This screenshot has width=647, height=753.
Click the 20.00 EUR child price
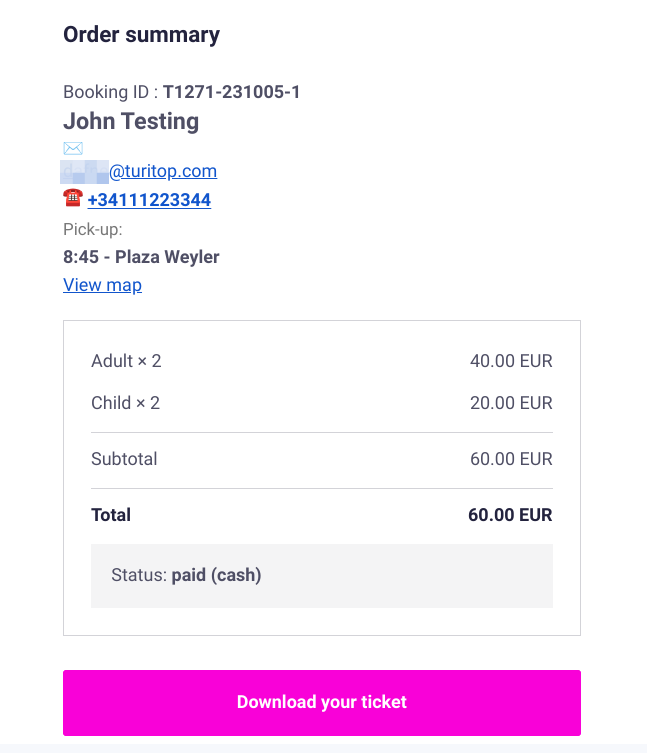click(x=510, y=403)
